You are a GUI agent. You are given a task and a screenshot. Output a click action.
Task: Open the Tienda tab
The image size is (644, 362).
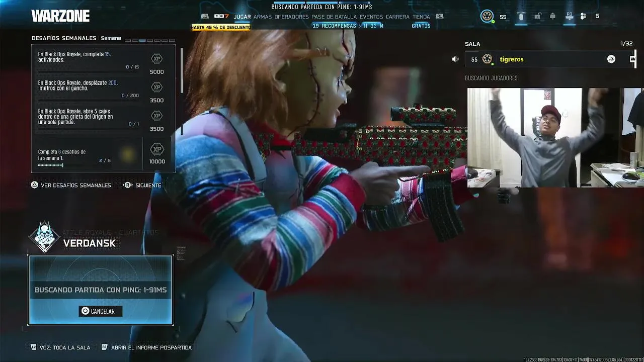click(421, 17)
